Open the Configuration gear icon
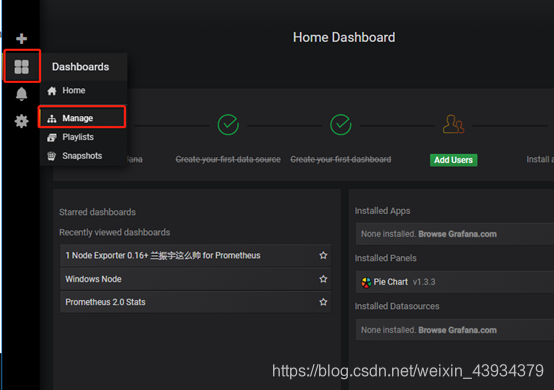This screenshot has height=390, width=554. pyautogui.click(x=22, y=121)
